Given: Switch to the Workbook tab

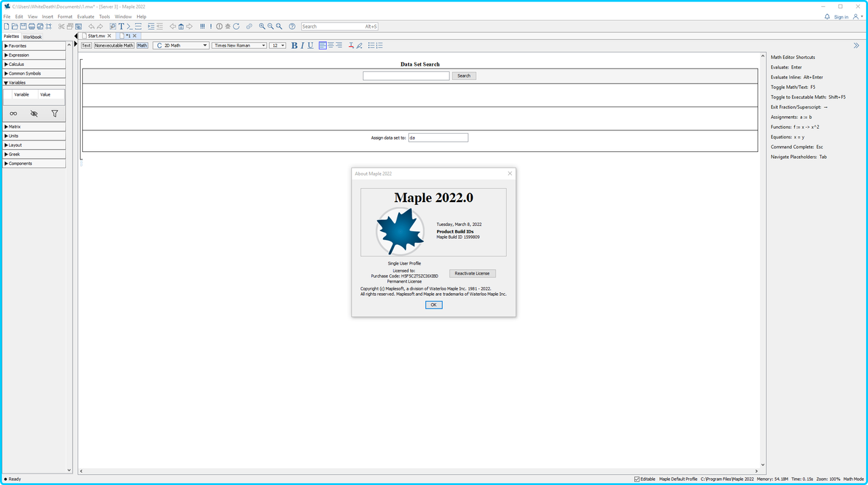Looking at the screenshot, I should point(32,37).
